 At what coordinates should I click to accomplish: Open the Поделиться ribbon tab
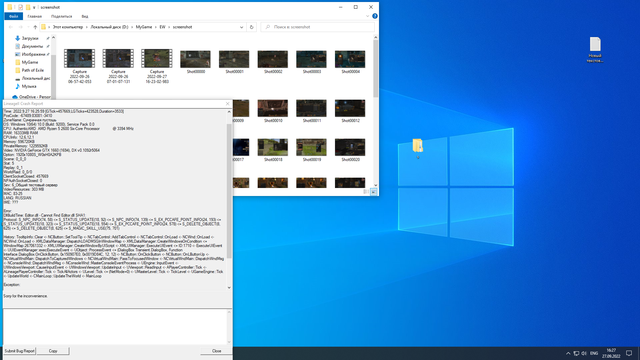pos(62,16)
